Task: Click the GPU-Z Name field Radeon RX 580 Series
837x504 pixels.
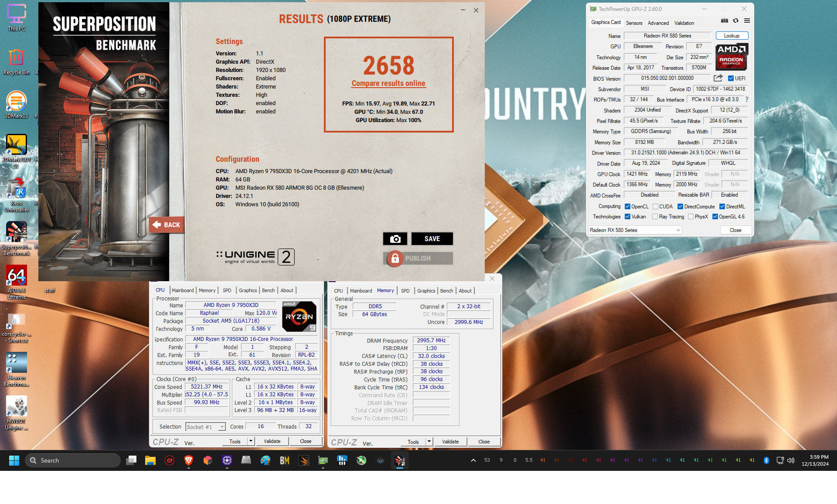Action: pyautogui.click(x=667, y=36)
